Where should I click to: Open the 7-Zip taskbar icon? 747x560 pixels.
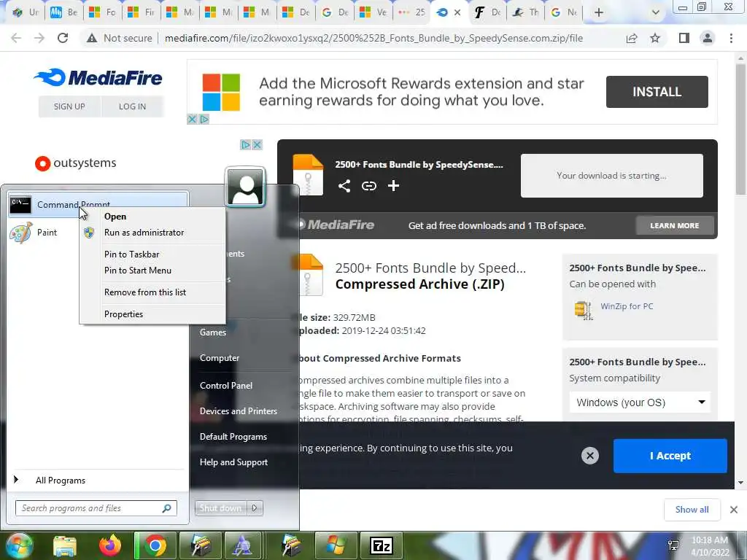381,545
